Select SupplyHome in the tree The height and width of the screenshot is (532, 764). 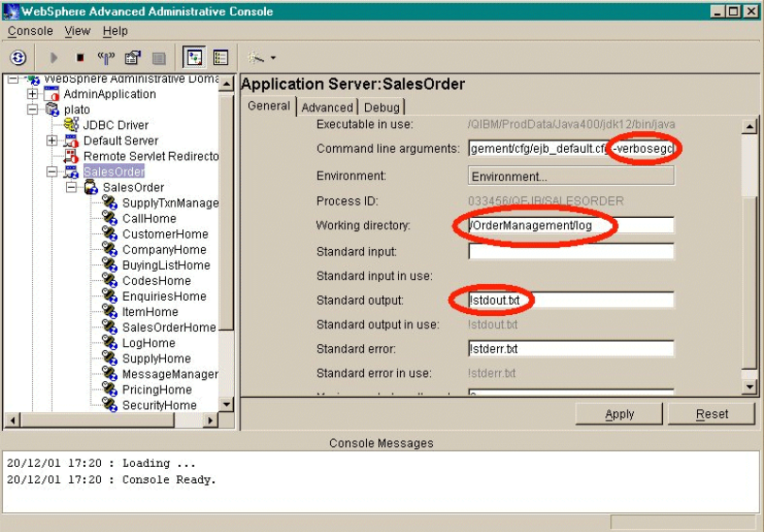pos(157,358)
